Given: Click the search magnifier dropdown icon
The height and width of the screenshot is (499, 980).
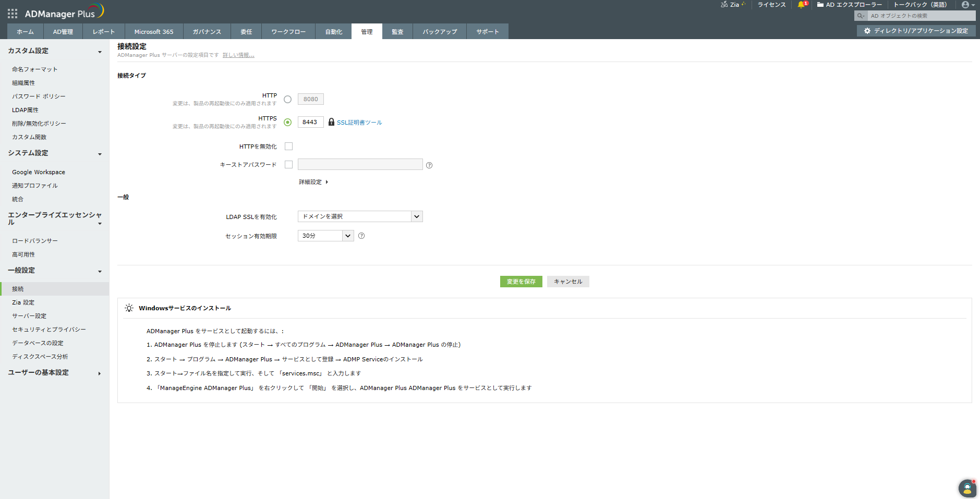Looking at the screenshot, I should point(861,16).
